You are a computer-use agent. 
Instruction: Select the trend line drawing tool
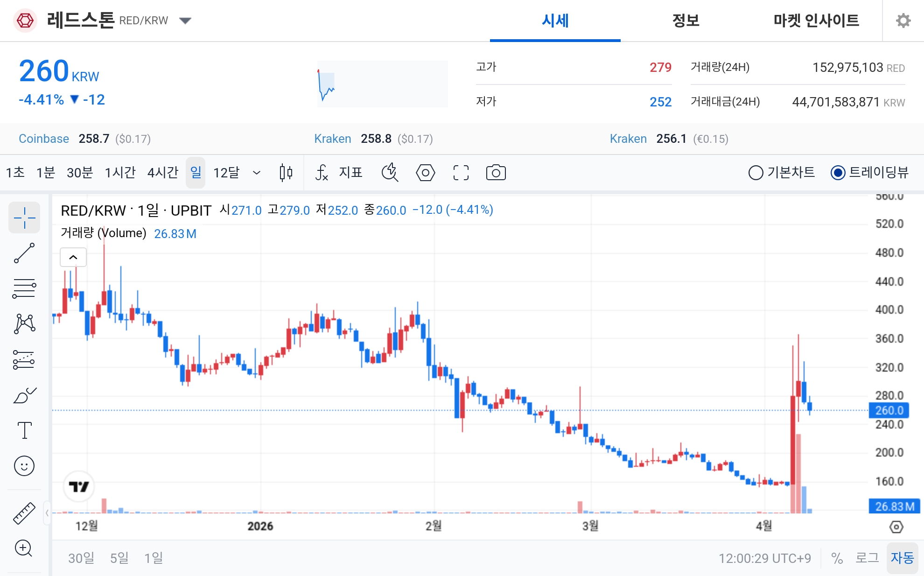(x=24, y=253)
